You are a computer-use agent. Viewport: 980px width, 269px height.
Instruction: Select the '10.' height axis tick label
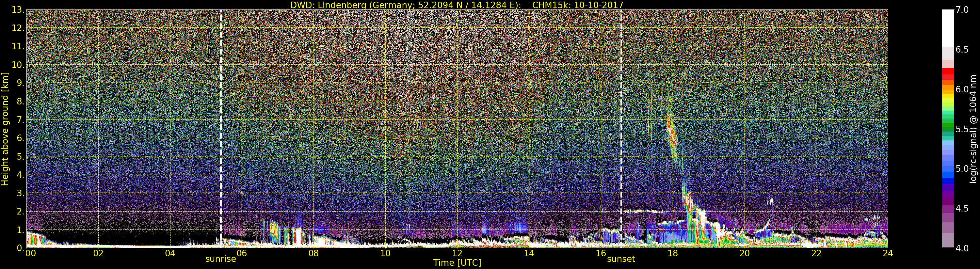coord(18,65)
